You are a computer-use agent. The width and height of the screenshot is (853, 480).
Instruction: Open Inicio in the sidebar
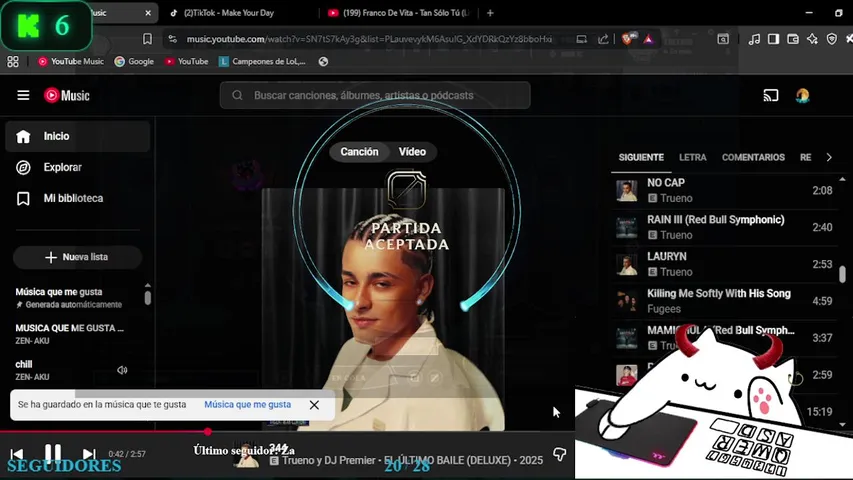point(77,136)
